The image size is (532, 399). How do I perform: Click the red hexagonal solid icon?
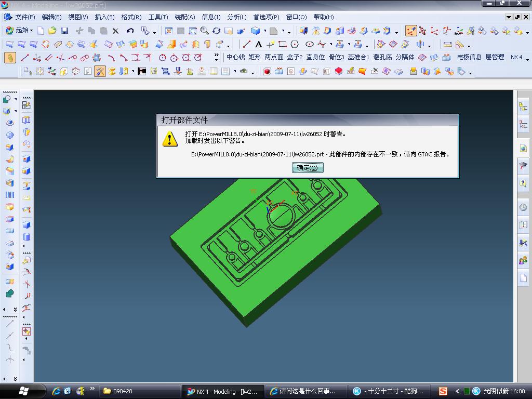(x=339, y=71)
